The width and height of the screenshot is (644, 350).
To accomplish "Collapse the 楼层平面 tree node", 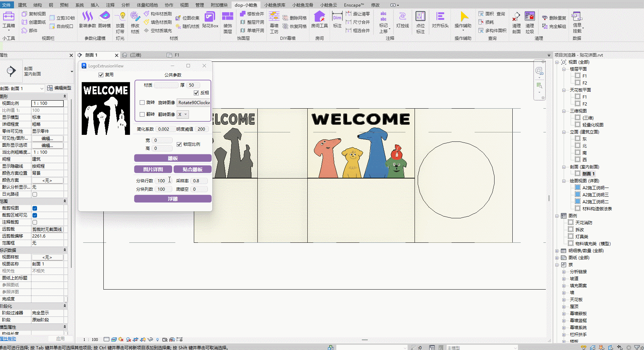I will (x=564, y=69).
